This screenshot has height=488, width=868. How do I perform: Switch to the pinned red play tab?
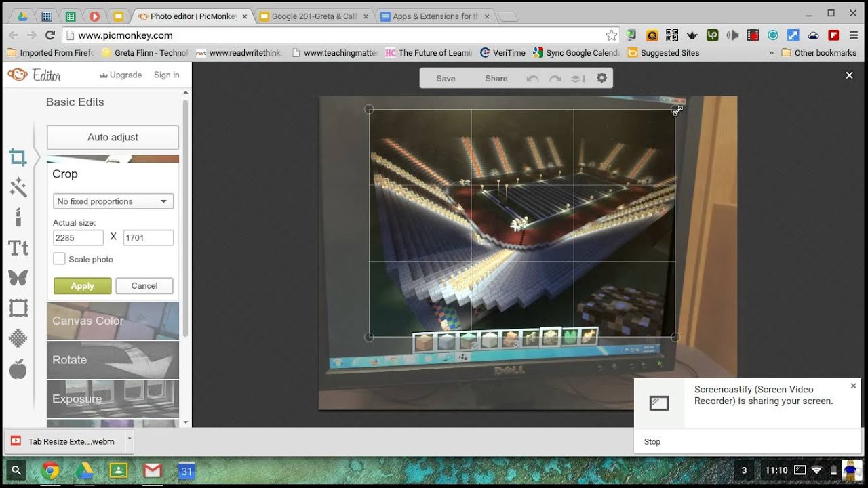coord(94,16)
